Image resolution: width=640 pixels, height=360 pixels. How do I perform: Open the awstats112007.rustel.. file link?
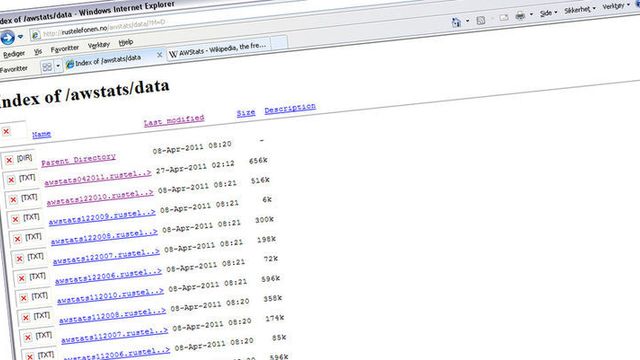(114, 336)
